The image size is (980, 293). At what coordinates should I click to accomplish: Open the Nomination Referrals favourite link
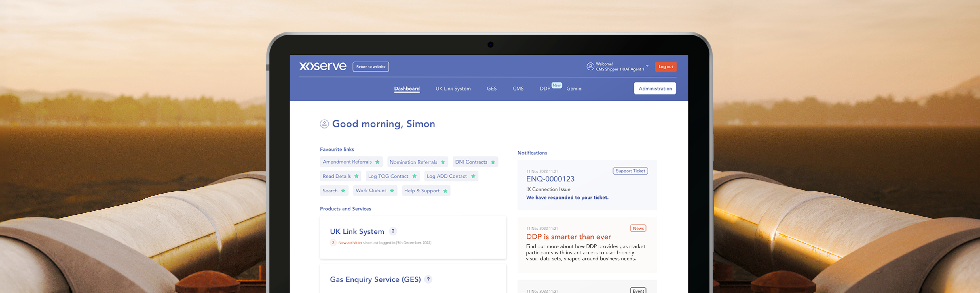413,162
